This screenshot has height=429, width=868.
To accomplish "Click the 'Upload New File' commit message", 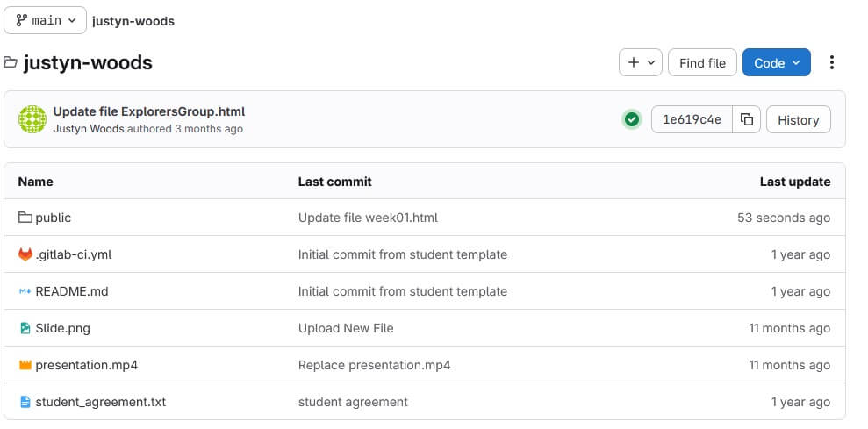I will click(346, 328).
